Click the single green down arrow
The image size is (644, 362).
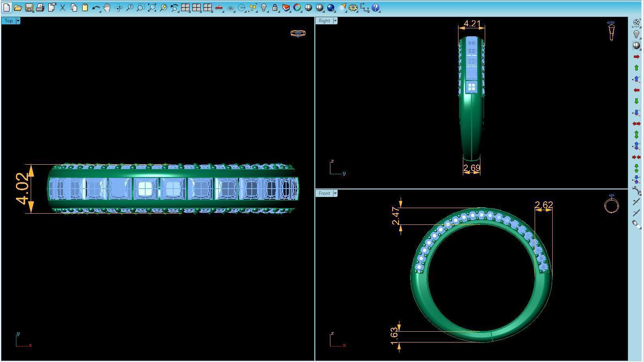tap(636, 101)
